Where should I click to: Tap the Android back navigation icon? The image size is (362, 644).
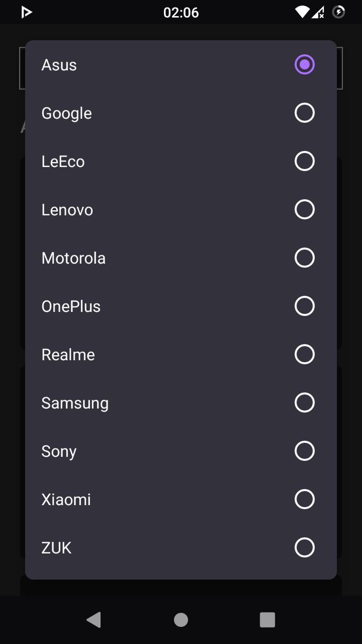(94, 620)
